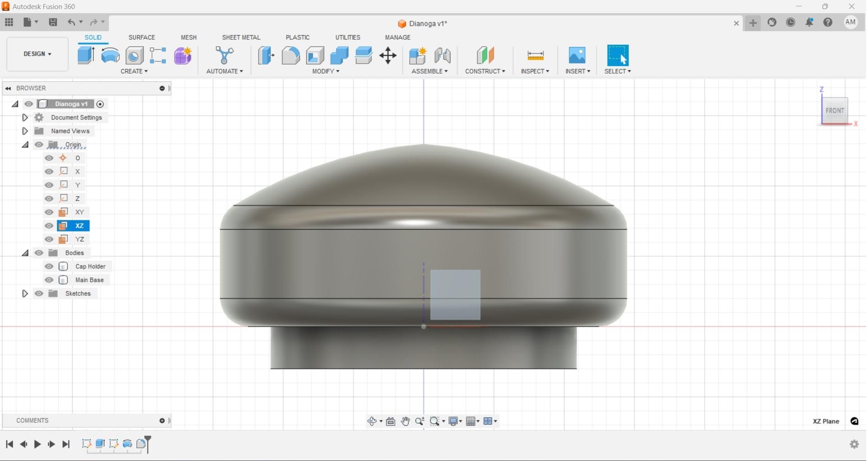Select the Press Pull tool
Viewport: 868px width, 461px height.
tap(266, 56)
